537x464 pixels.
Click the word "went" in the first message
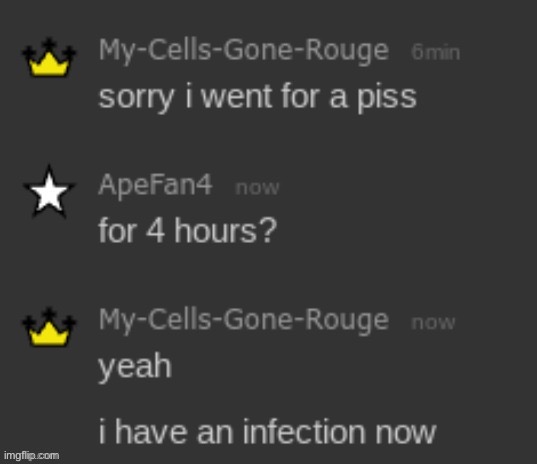[237, 97]
